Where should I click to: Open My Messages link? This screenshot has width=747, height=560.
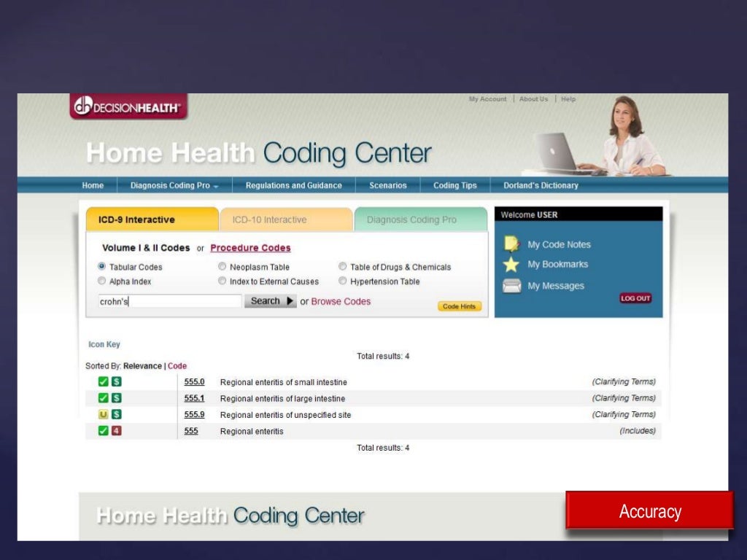(x=555, y=286)
